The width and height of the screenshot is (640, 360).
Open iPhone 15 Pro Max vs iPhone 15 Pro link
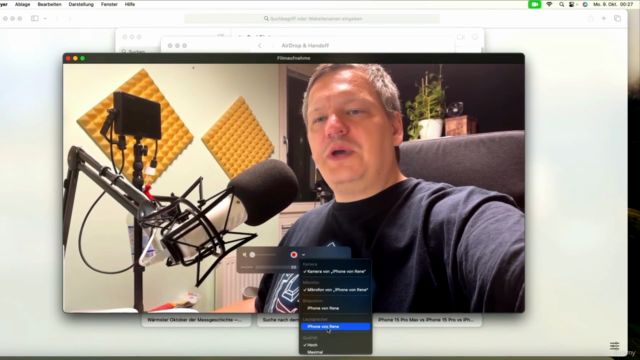pyautogui.click(x=426, y=320)
